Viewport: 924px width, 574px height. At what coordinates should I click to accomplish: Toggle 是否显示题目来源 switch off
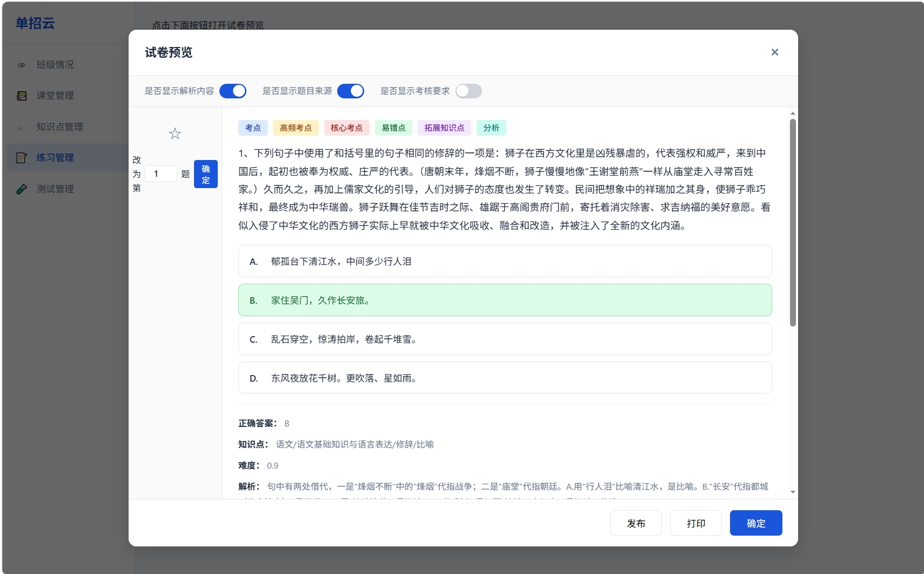[351, 91]
